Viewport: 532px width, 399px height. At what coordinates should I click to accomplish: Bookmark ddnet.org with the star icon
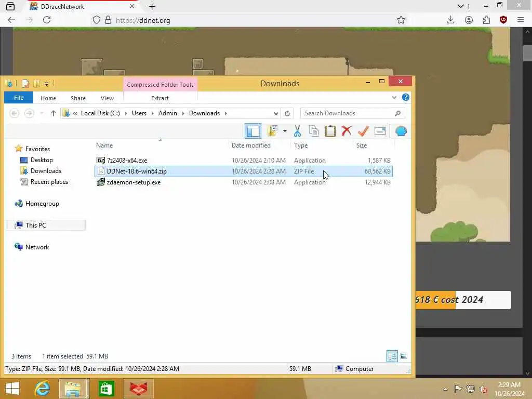pyautogui.click(x=401, y=20)
